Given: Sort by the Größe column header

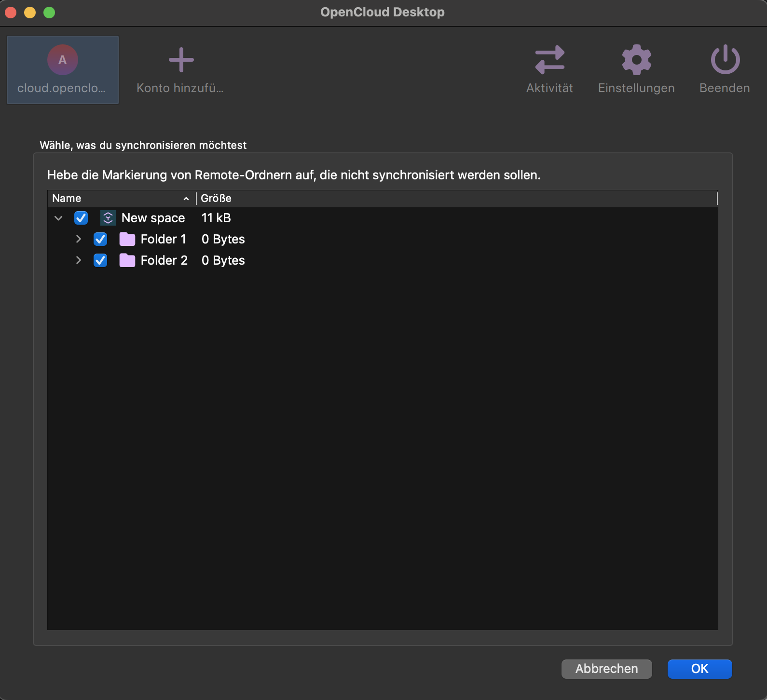Looking at the screenshot, I should pos(456,199).
